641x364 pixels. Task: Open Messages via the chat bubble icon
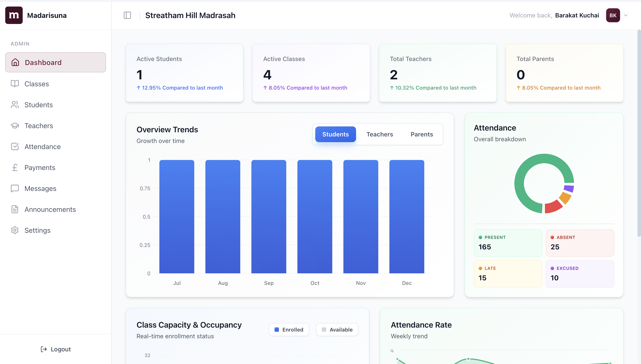click(x=15, y=188)
